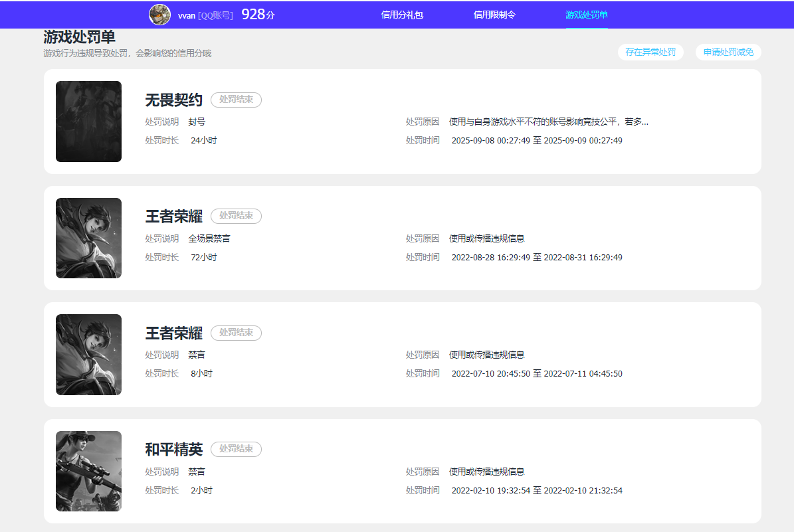Click the 王者荣耀 thumbnail in second record

[88, 238]
